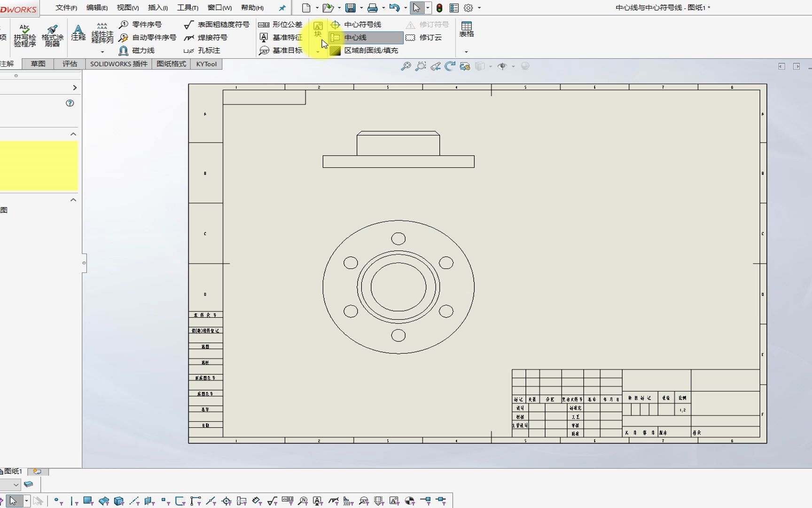Switch to SOLIDWORKS 插件 tab
The image size is (812, 508).
(119, 64)
